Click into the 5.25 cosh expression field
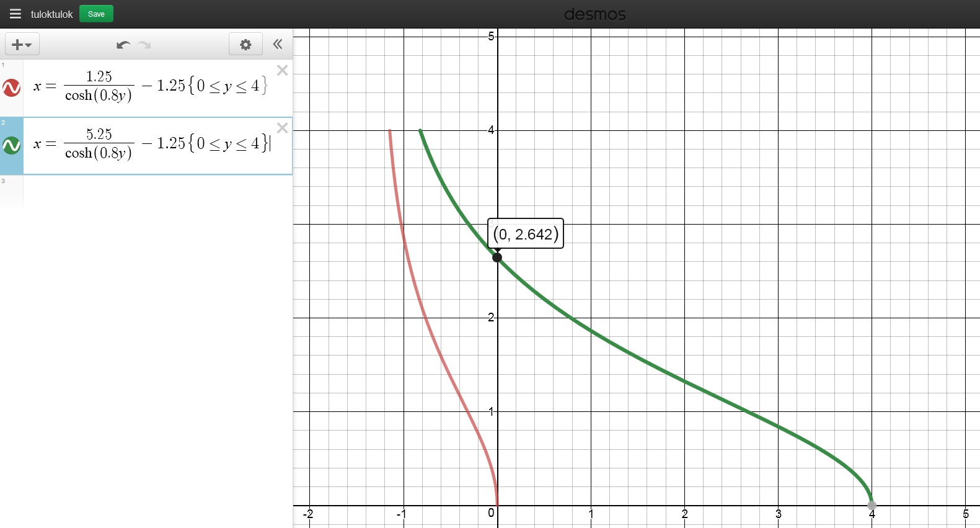980x528 pixels. (149, 144)
